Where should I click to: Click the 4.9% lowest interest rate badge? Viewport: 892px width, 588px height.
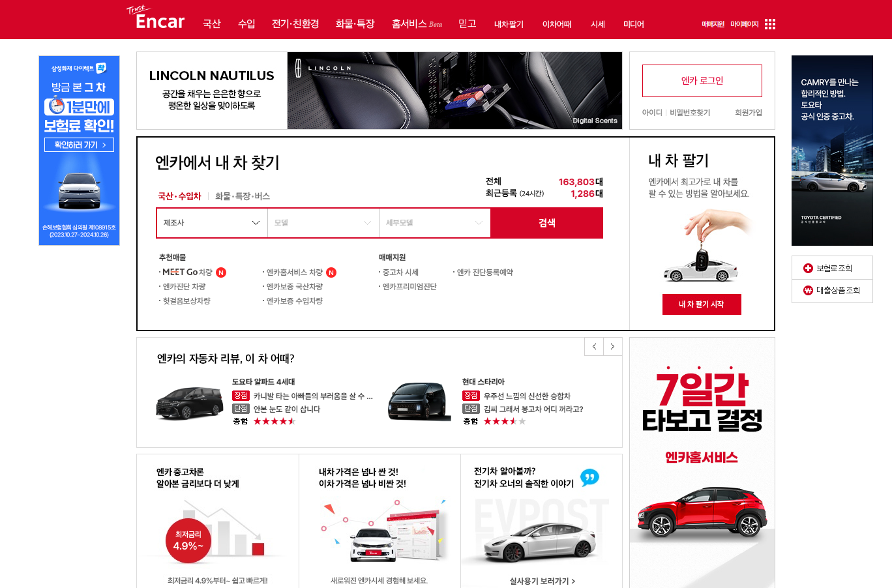tap(188, 540)
